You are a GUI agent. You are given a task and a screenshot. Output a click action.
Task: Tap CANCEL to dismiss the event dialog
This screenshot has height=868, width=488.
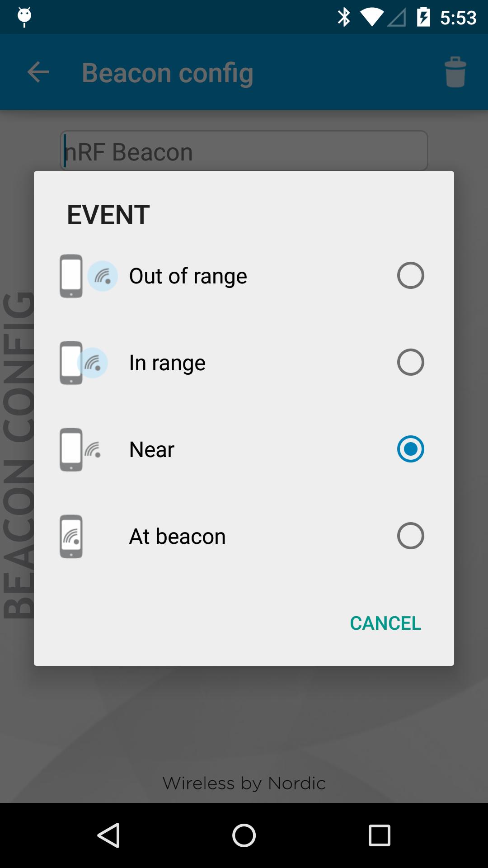click(385, 623)
